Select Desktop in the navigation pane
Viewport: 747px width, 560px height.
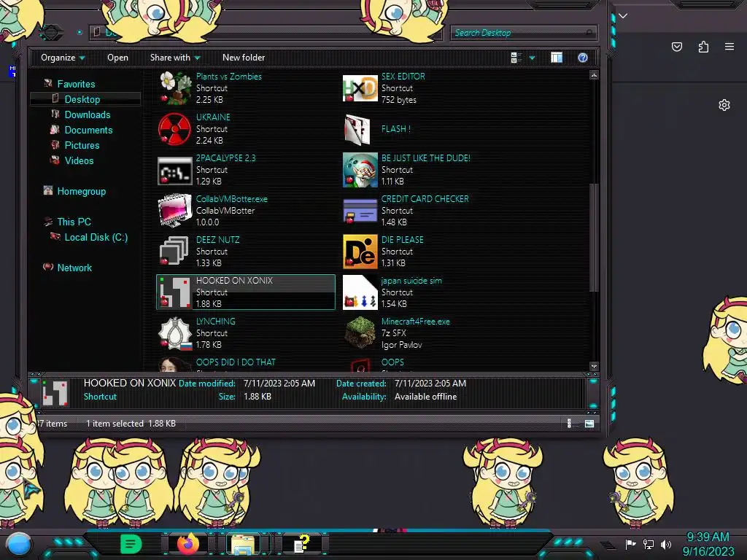(x=82, y=99)
